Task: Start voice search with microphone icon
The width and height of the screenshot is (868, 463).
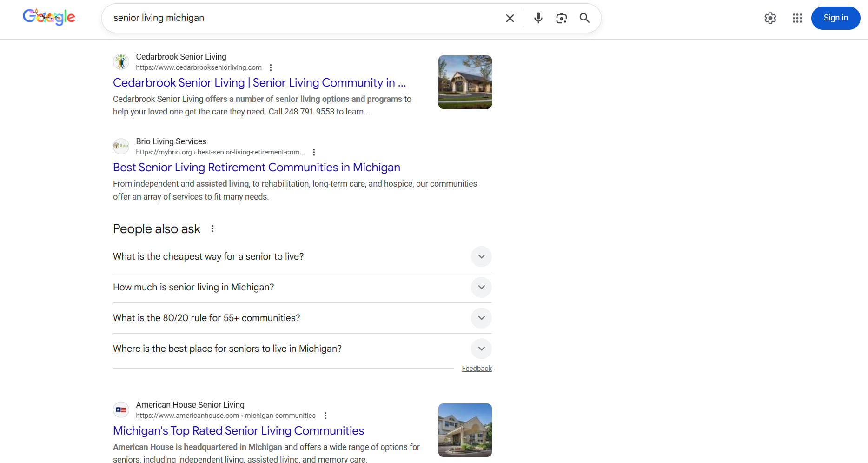Action: (x=538, y=18)
